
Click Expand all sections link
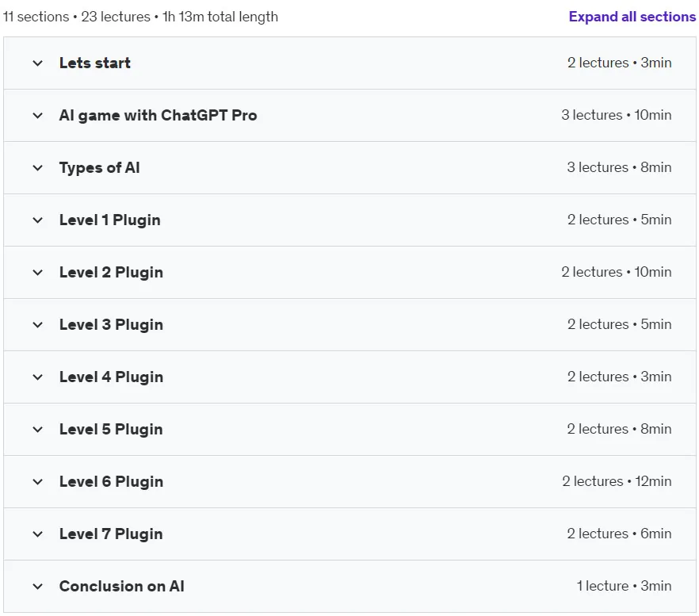pos(632,17)
